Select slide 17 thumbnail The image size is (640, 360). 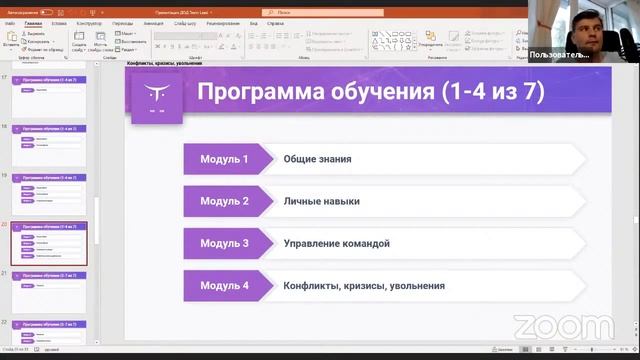click(x=49, y=97)
